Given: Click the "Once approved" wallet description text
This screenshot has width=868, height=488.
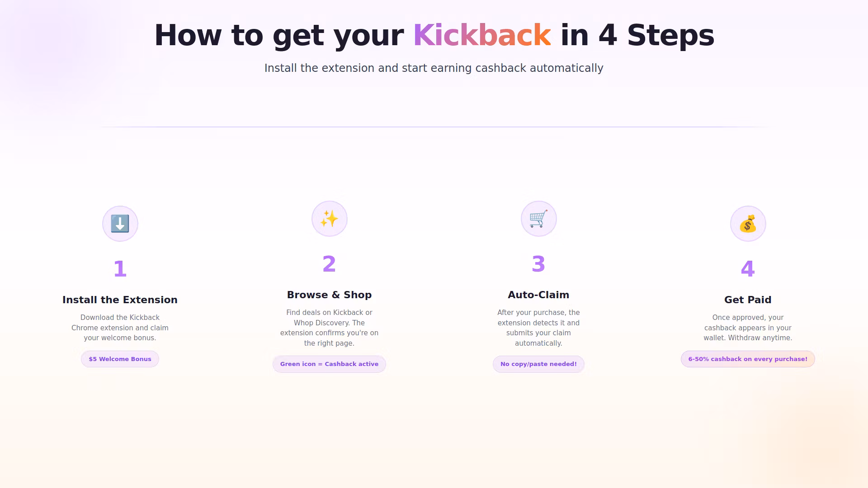Looking at the screenshot, I should point(748,328).
